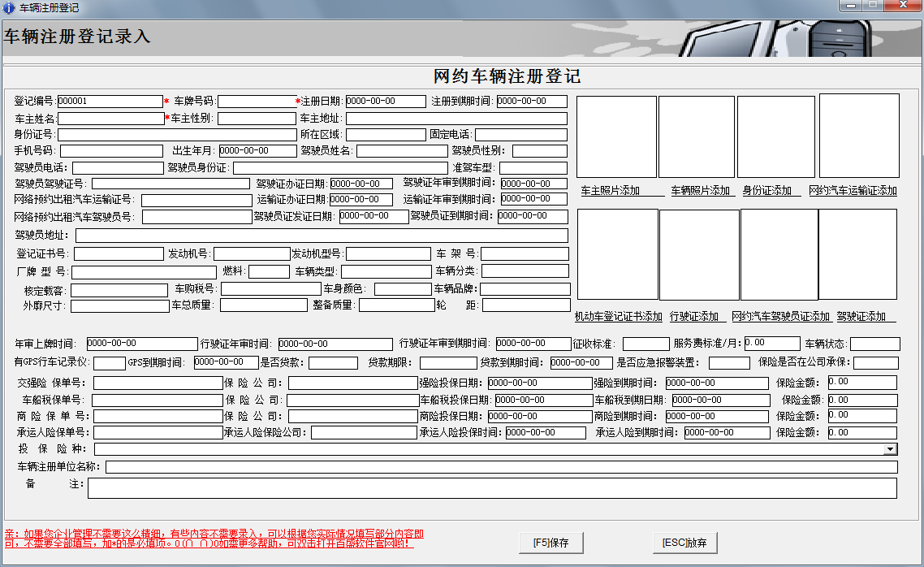Focus the 车主地址 input field
Image resolution: width=924 pixels, height=567 pixels.
click(x=456, y=119)
